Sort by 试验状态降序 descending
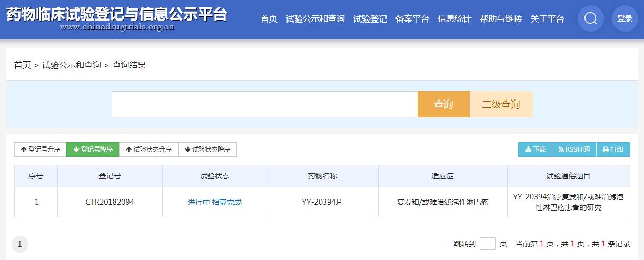644x260 pixels. click(207, 149)
